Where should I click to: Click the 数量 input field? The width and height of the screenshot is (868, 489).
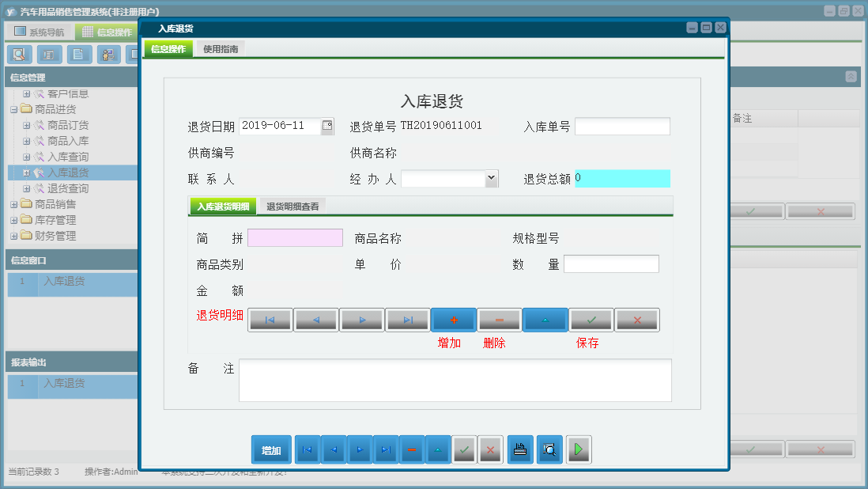tap(611, 264)
